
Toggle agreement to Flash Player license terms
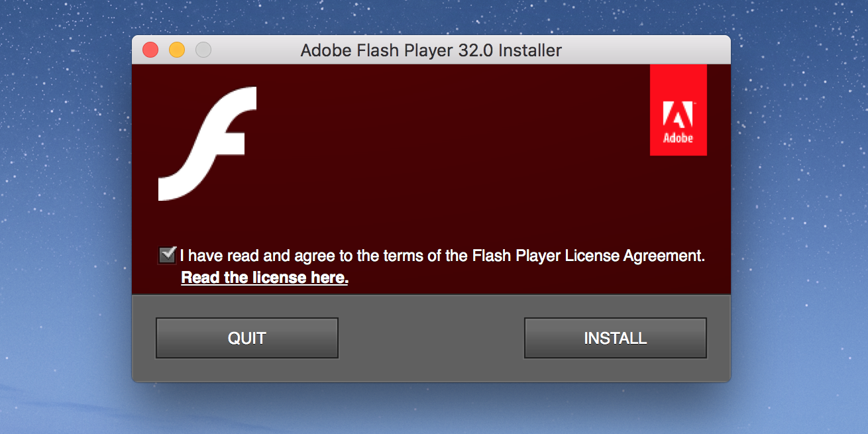(166, 255)
